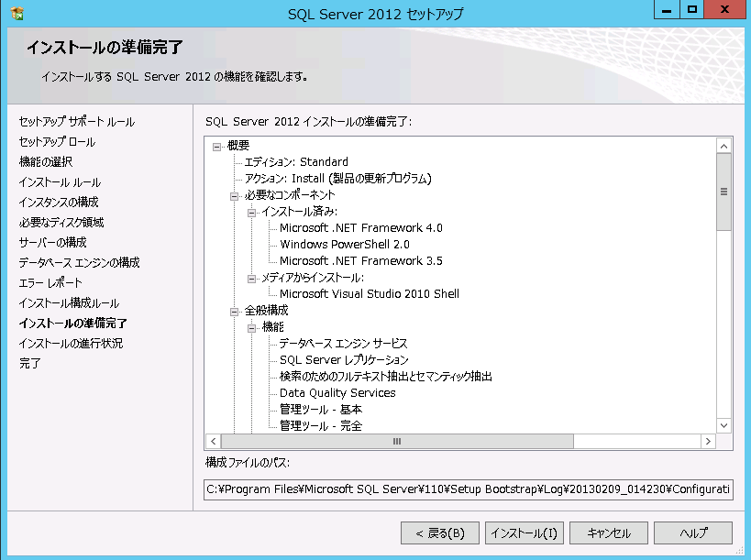This screenshot has height=560, width=751.
Task: Collapse the 機能 tree node
Action: 251,328
